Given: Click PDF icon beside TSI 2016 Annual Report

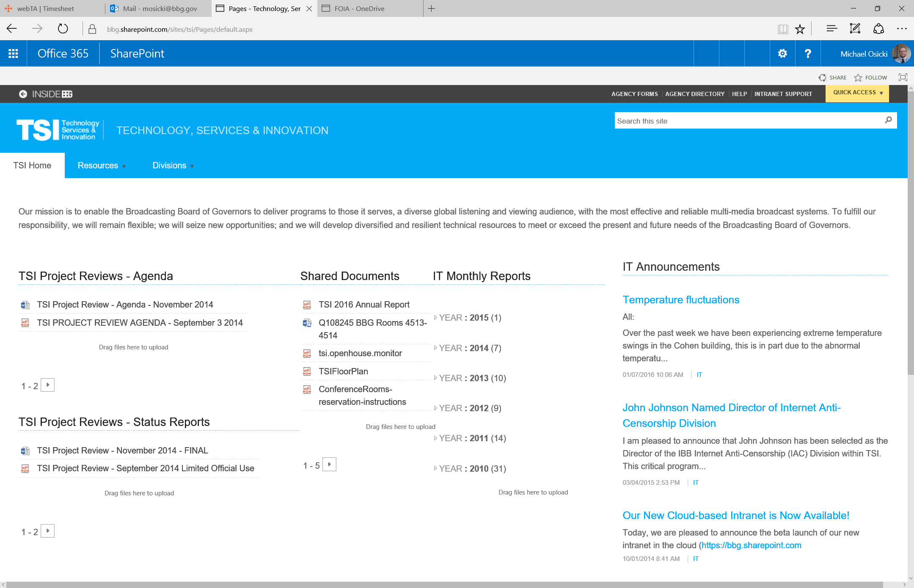Looking at the screenshot, I should tap(307, 305).
